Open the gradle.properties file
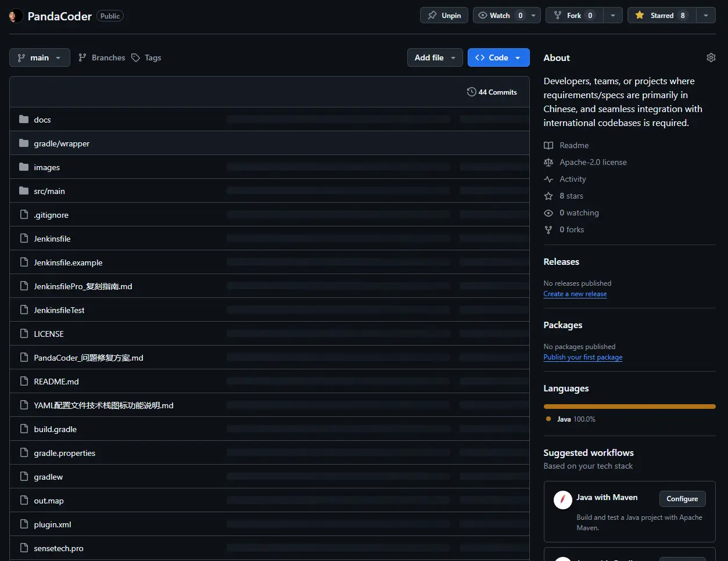This screenshot has height=561, width=728. point(64,453)
